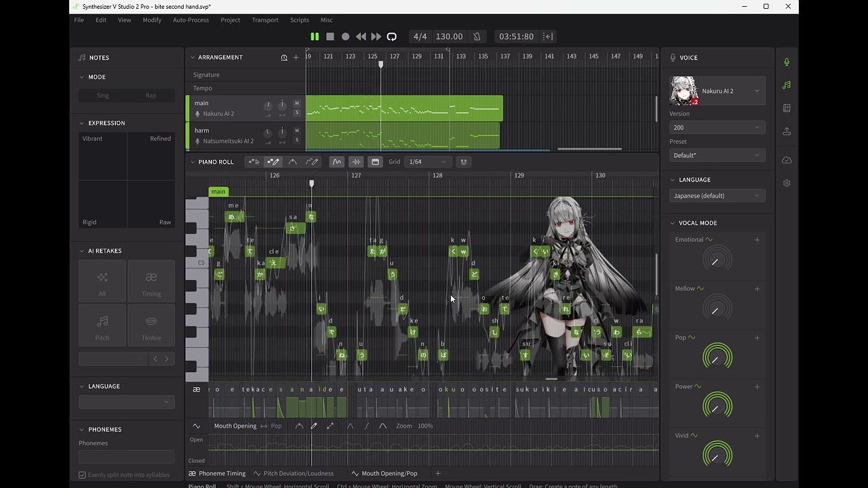
Task: Open the Dictionary panel icon in sidebar
Action: coord(787,108)
